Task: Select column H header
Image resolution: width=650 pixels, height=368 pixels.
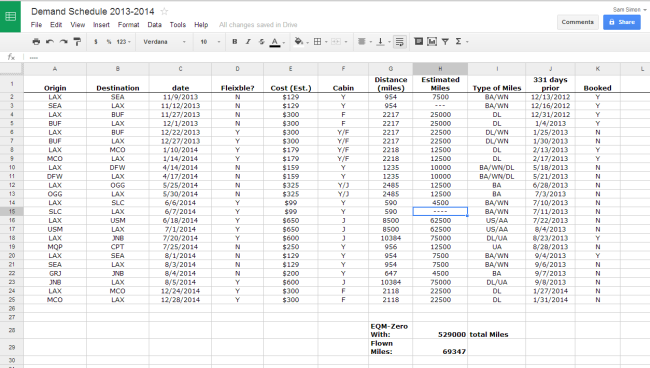Action: (440, 69)
